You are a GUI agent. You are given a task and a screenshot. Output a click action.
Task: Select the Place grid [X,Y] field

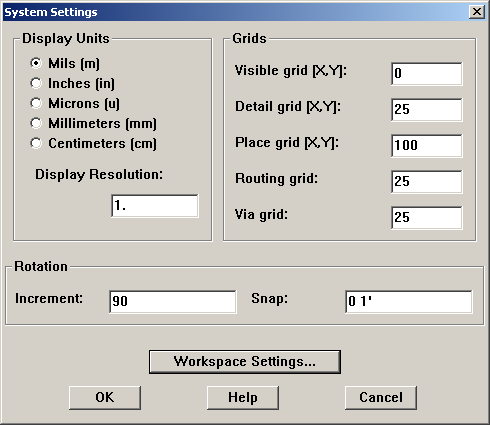(x=427, y=146)
